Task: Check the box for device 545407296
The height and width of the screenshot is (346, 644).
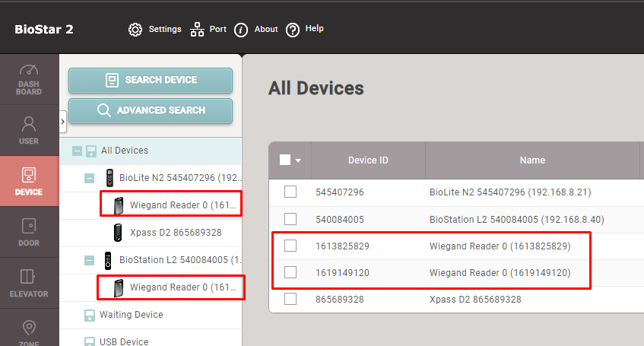Action: (x=290, y=192)
